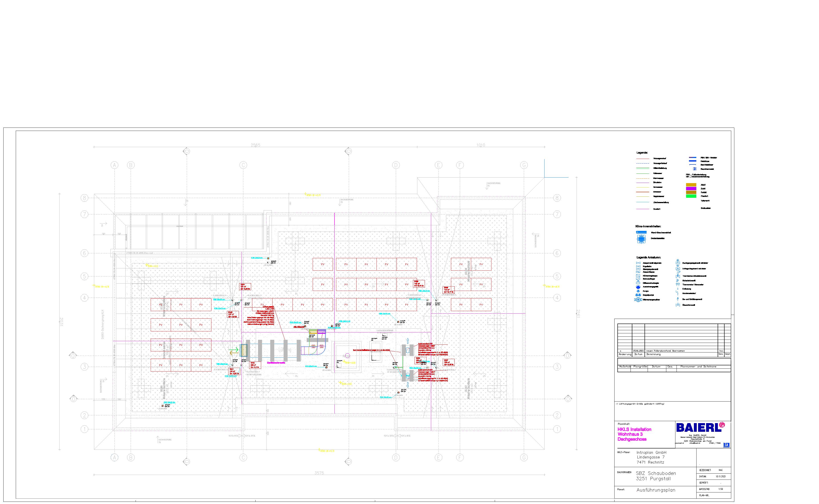
Task: Select the grey Lüftung unit on the roof plan
Action: [284, 350]
